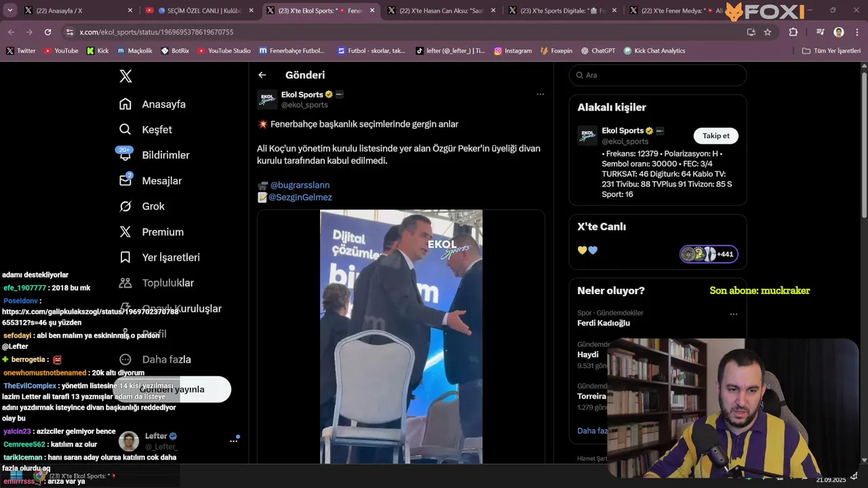Open the X'te Canlı listeners avatars +441
The height and width of the screenshot is (488, 868).
tap(709, 254)
